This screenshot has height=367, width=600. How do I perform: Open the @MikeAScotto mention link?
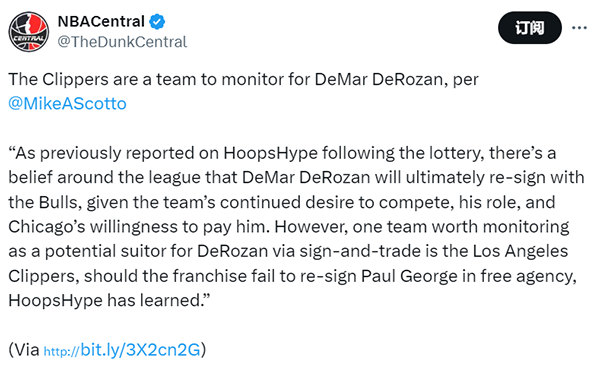pos(67,104)
